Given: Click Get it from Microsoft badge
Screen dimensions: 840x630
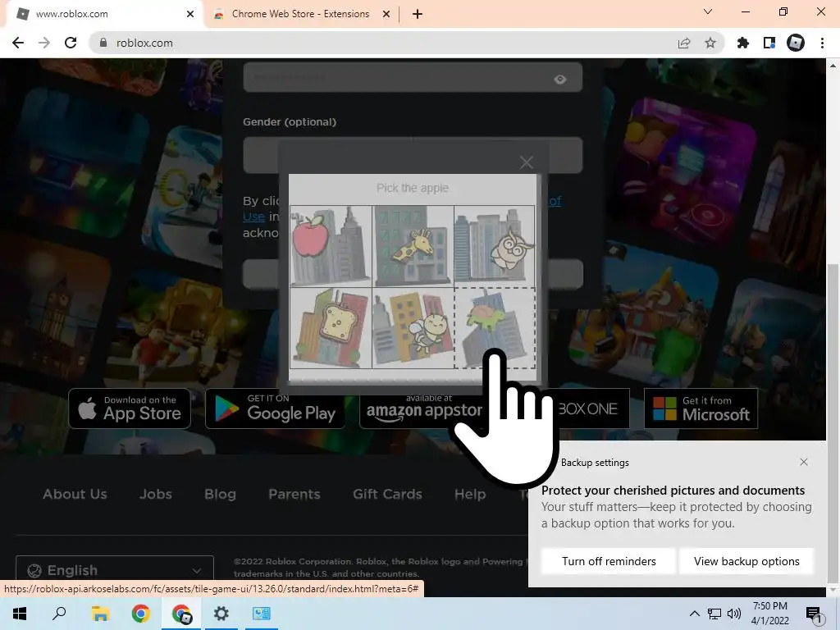Looking at the screenshot, I should point(701,409).
